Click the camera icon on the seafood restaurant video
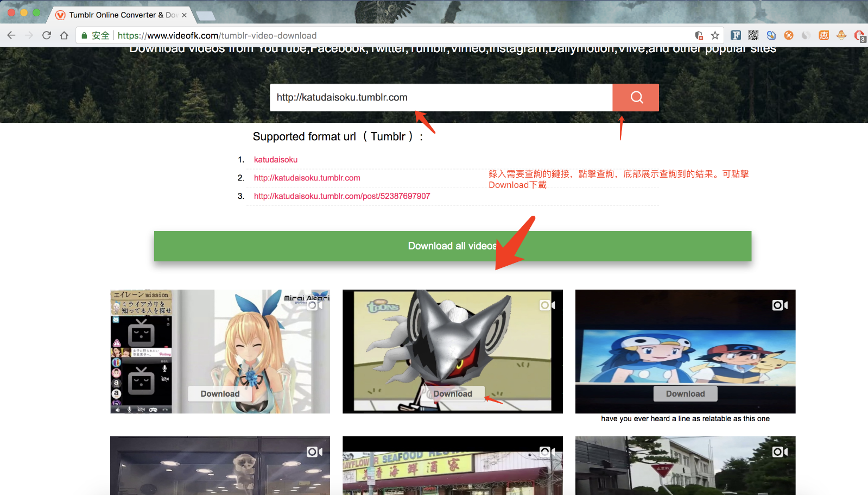The image size is (868, 495). (547, 452)
